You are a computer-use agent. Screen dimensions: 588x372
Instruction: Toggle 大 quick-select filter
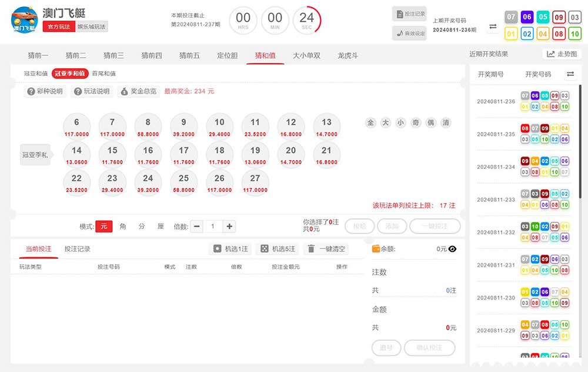pyautogui.click(x=386, y=122)
